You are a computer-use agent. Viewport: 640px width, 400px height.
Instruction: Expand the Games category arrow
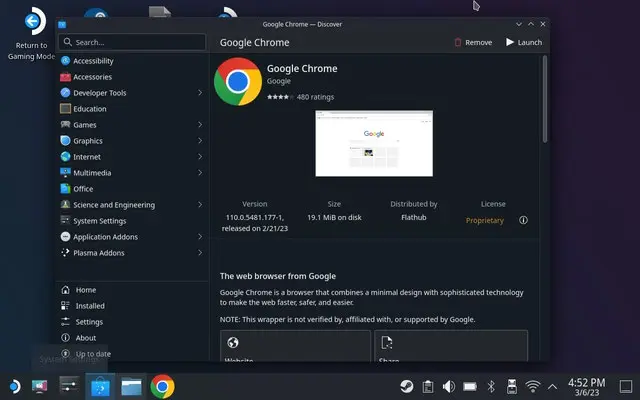point(200,125)
